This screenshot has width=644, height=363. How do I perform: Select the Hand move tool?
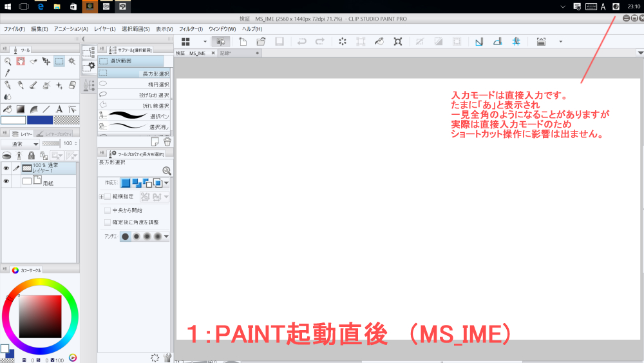(21, 62)
